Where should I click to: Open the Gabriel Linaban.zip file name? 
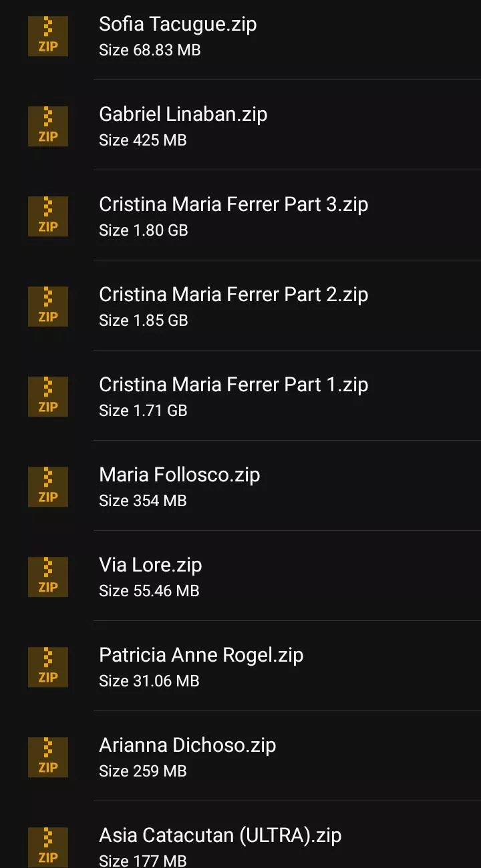(x=183, y=114)
